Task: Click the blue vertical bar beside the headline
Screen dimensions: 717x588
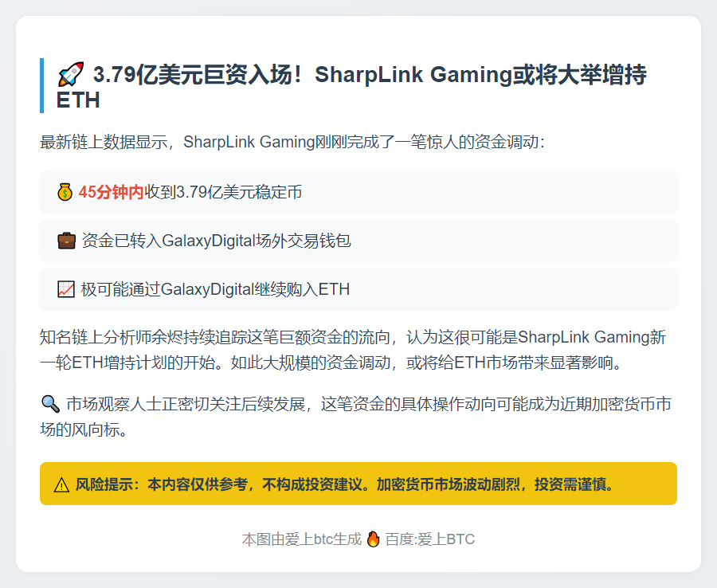Action: point(41,86)
